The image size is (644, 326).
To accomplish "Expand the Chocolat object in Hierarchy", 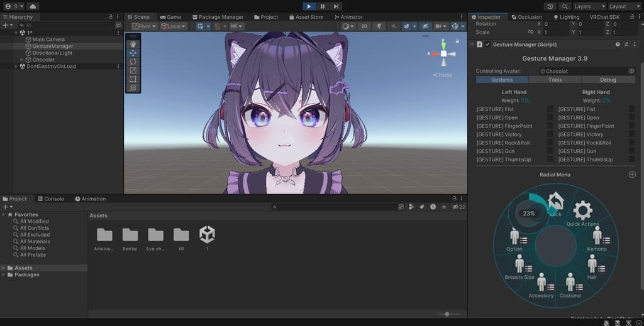I will click(x=22, y=60).
